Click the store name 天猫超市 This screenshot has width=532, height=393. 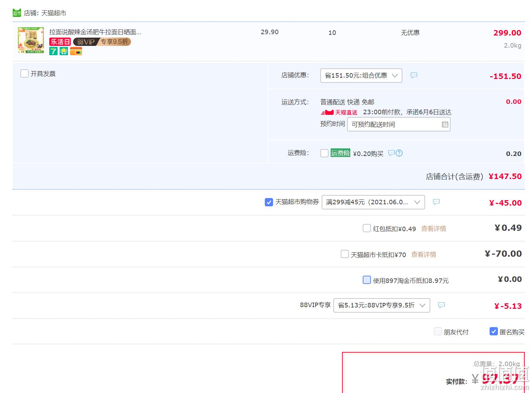(x=53, y=13)
